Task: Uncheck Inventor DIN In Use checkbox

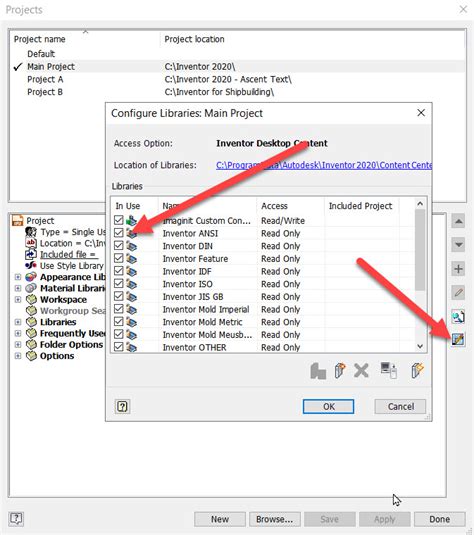Action: point(119,245)
